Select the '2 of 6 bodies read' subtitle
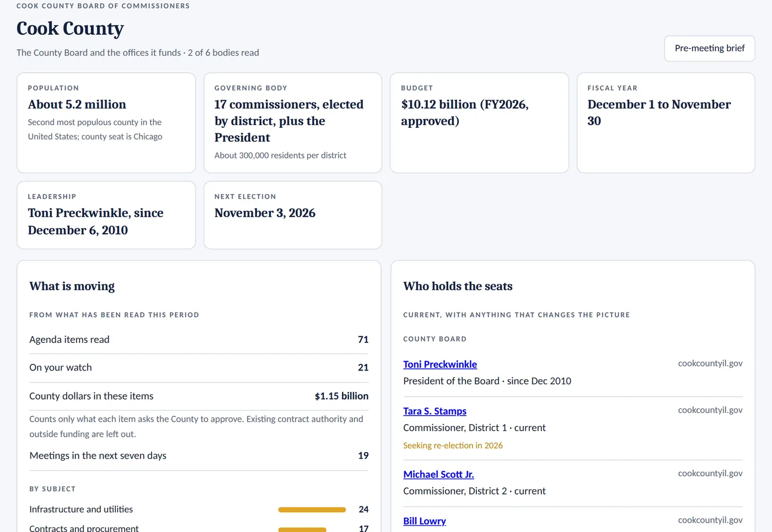This screenshot has height=532, width=772. [223, 53]
